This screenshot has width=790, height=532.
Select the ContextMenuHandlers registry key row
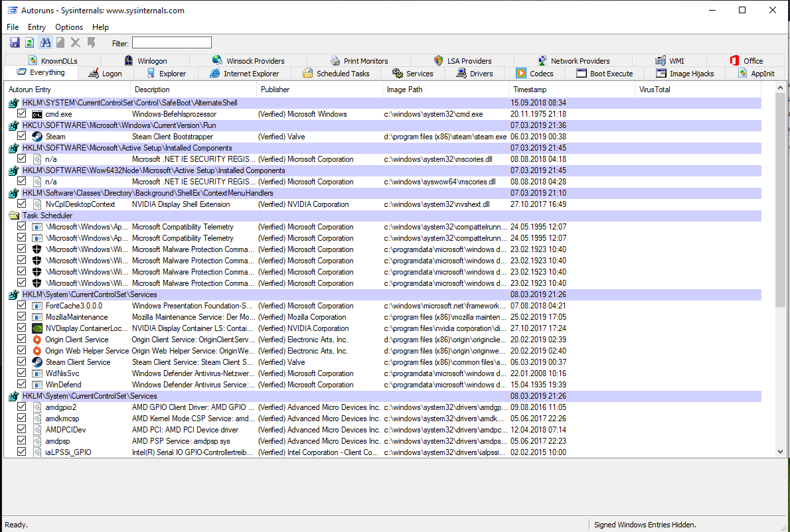click(x=385, y=193)
